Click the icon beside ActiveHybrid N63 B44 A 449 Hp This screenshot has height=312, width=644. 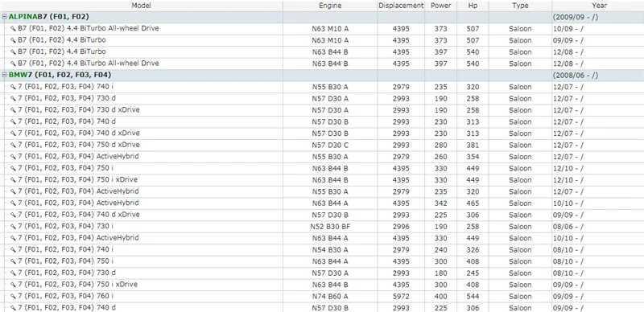13,238
